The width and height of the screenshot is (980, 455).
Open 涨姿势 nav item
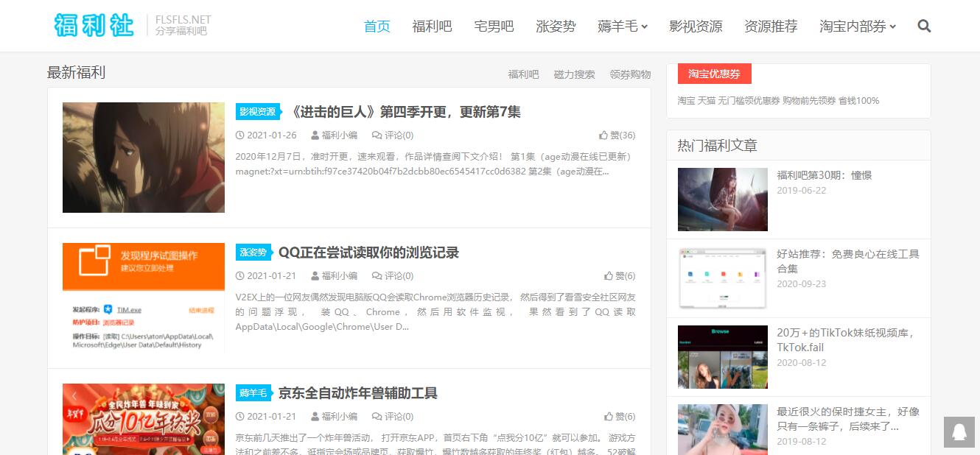point(556,27)
